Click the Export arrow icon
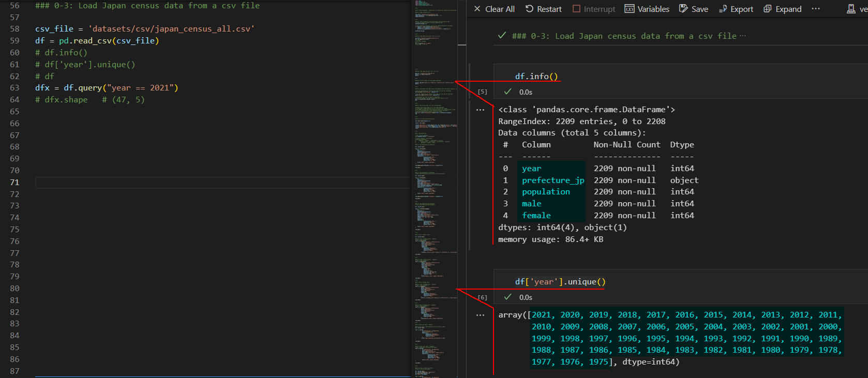The width and height of the screenshot is (868, 378). click(723, 9)
